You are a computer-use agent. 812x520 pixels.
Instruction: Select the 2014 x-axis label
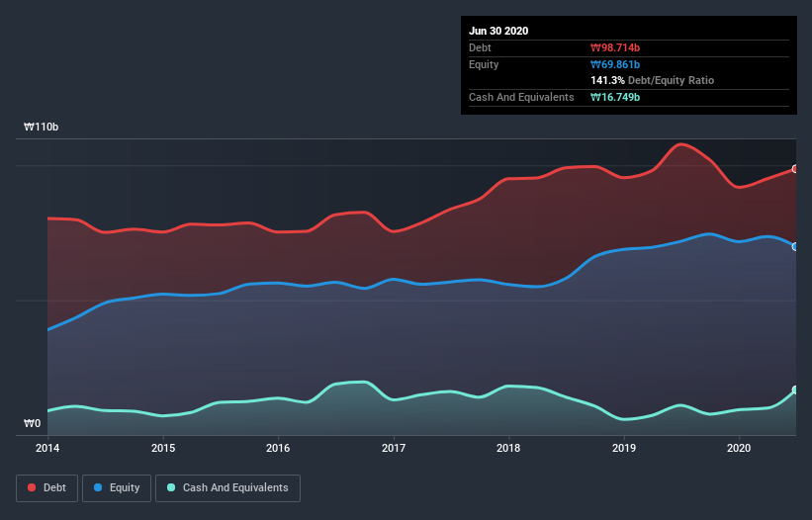coord(47,448)
